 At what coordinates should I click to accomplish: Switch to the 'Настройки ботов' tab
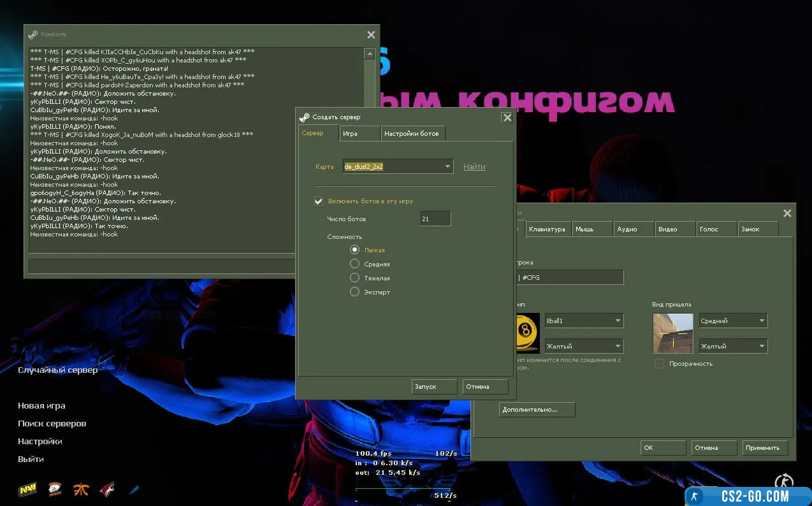click(411, 134)
